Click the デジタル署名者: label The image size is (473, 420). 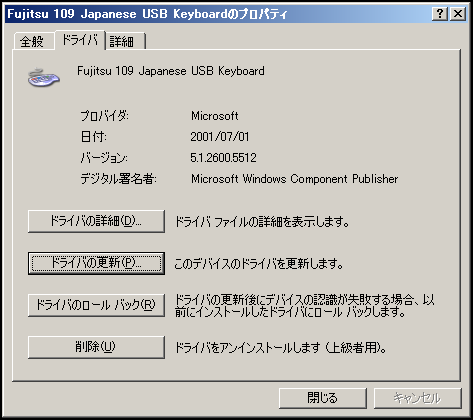118,179
